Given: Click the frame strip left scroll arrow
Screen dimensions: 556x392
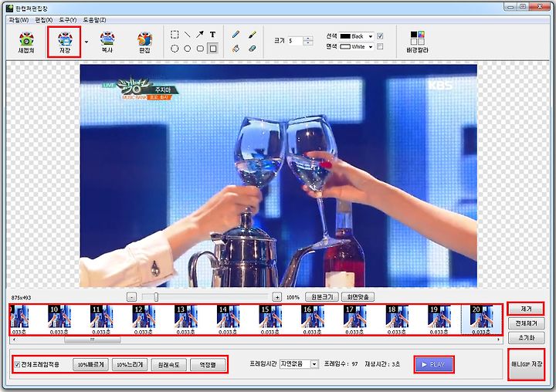Looking at the screenshot, I should [14, 340].
